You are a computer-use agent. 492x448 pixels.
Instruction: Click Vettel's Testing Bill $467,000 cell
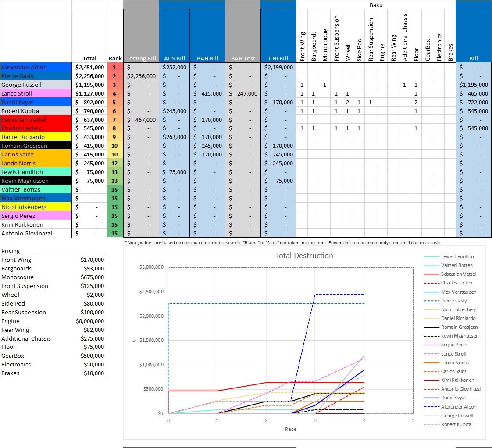[141, 120]
